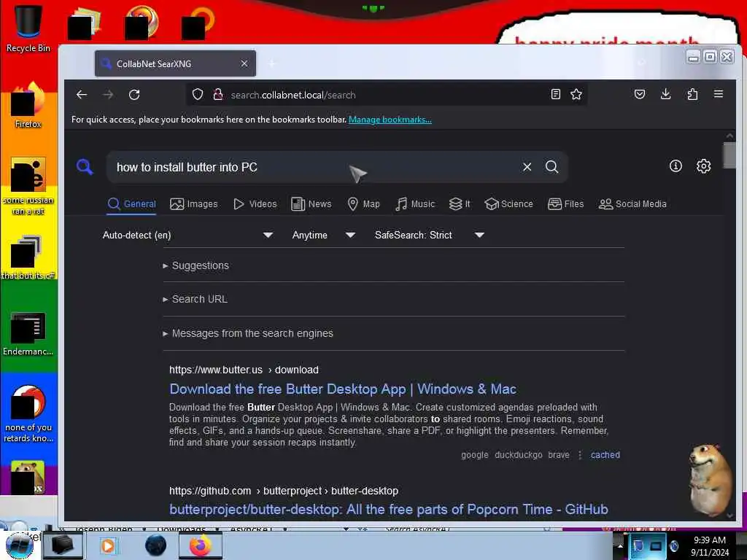Click the https://www.butter.us result URL

pyautogui.click(x=244, y=370)
